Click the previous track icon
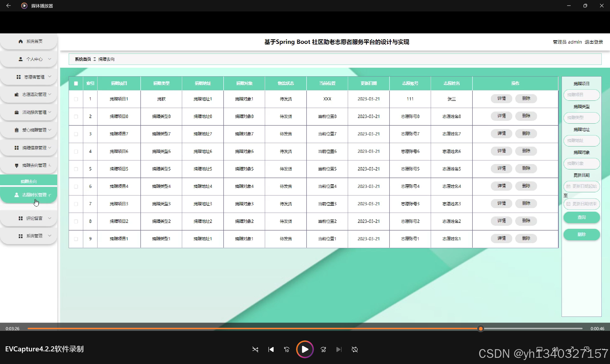610x364 pixels. 271,349
